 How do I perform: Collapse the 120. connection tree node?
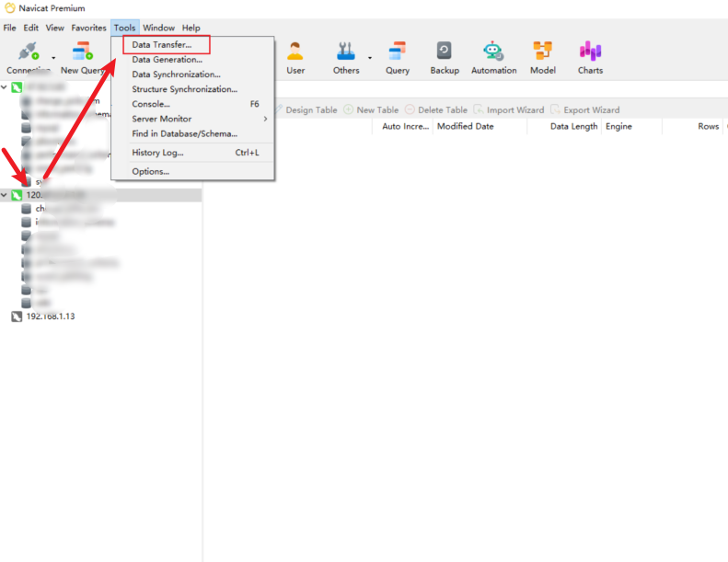(x=5, y=195)
